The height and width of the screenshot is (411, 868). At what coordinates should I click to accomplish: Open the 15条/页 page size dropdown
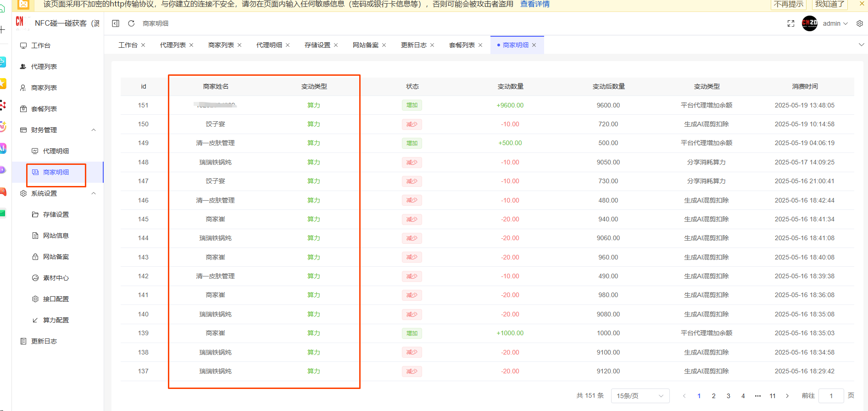(640, 396)
